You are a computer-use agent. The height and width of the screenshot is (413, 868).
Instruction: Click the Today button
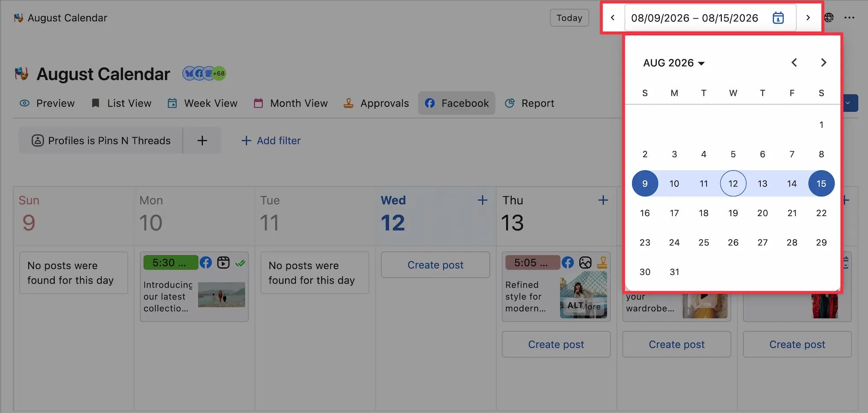point(569,18)
